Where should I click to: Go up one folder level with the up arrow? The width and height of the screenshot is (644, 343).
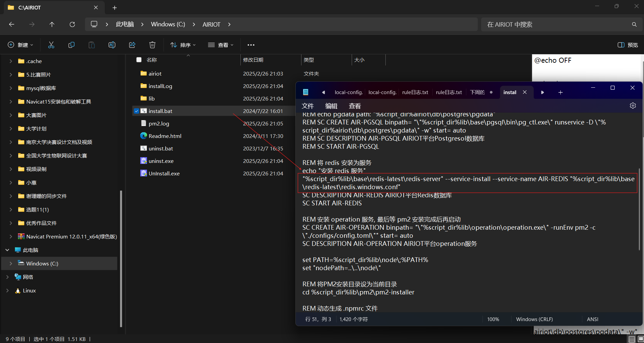pos(52,24)
